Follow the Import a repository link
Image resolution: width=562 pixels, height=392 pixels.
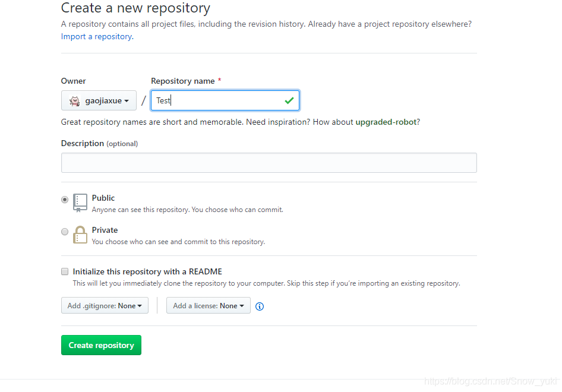point(97,37)
